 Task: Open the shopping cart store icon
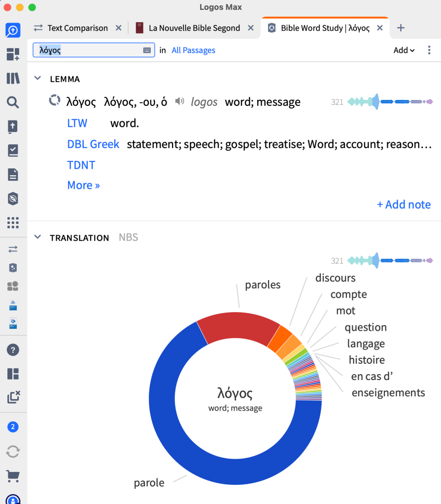(13, 476)
